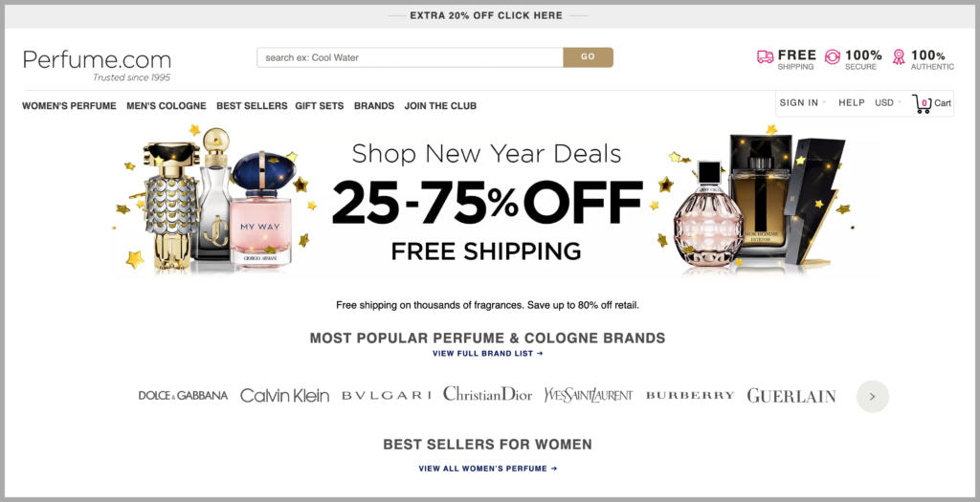Follow the View Full Brand List link
The height and width of the screenshot is (502, 980).
click(488, 354)
